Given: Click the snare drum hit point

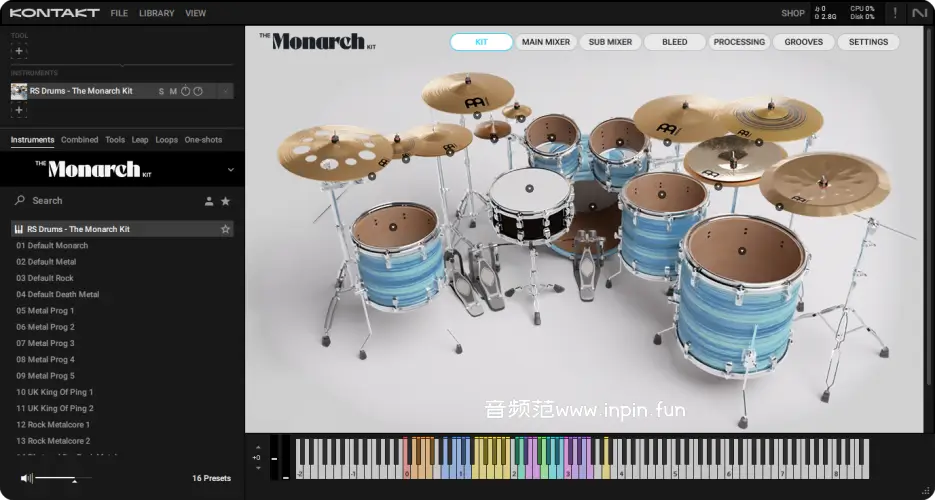Looking at the screenshot, I should tap(529, 189).
